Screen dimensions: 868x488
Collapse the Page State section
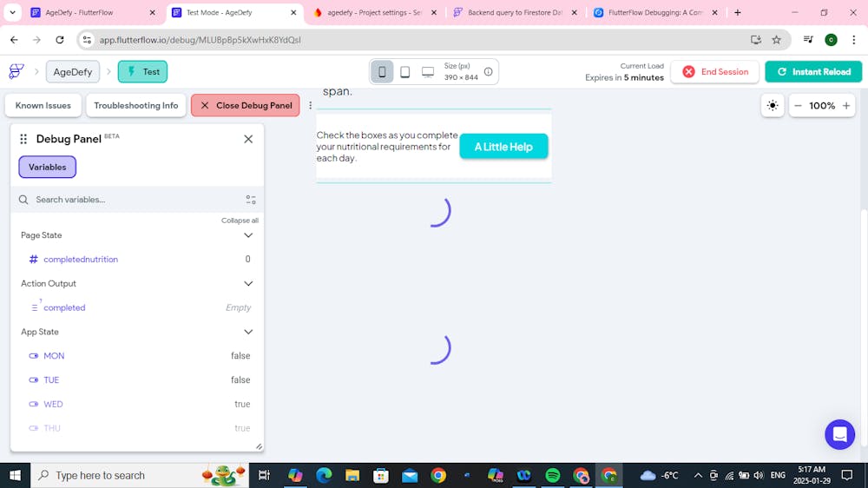coord(248,235)
